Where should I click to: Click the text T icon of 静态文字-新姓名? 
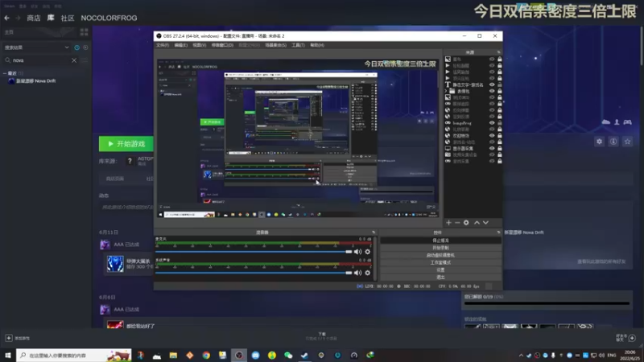click(x=448, y=84)
